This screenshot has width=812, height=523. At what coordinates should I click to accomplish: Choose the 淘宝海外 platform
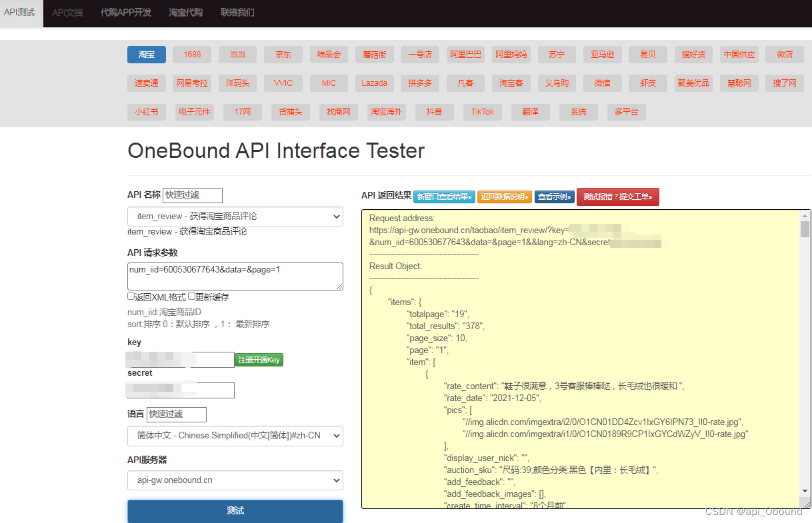pos(387,112)
